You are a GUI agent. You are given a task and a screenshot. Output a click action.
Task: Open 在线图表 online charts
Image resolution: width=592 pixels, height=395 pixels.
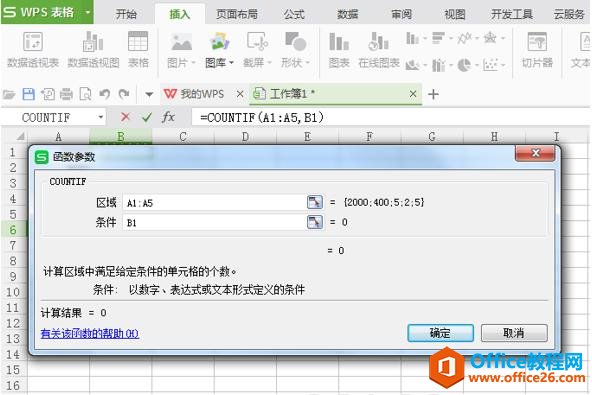point(378,50)
